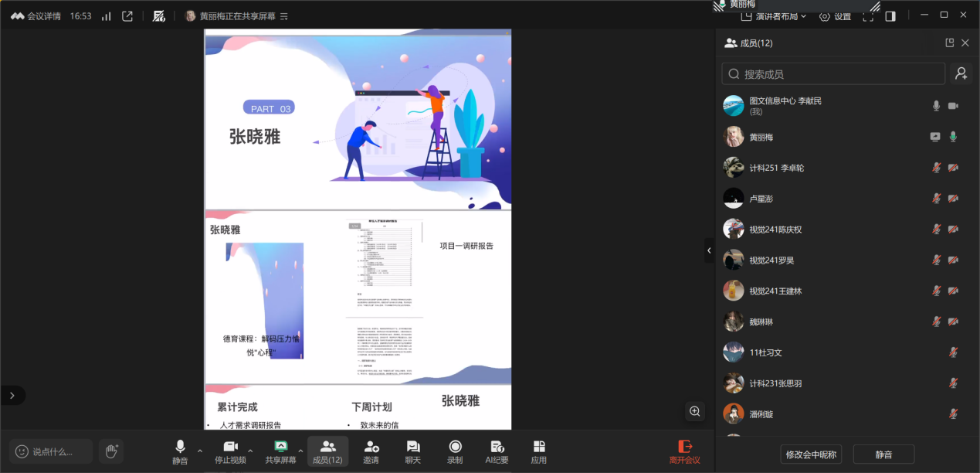
Task: Click the network signal status icon
Action: point(106,16)
